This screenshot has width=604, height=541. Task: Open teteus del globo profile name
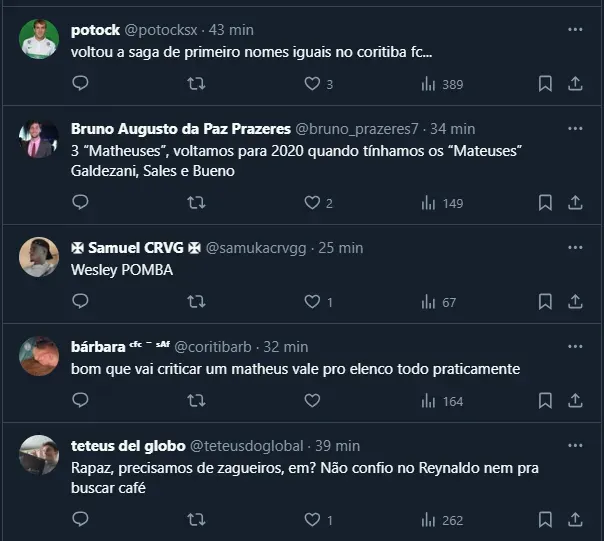click(x=127, y=445)
